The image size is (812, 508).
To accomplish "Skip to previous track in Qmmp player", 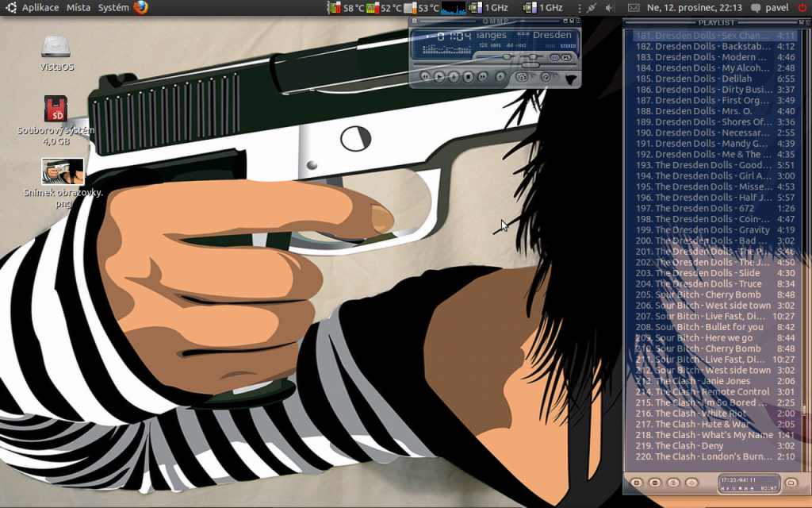I will pyautogui.click(x=425, y=77).
